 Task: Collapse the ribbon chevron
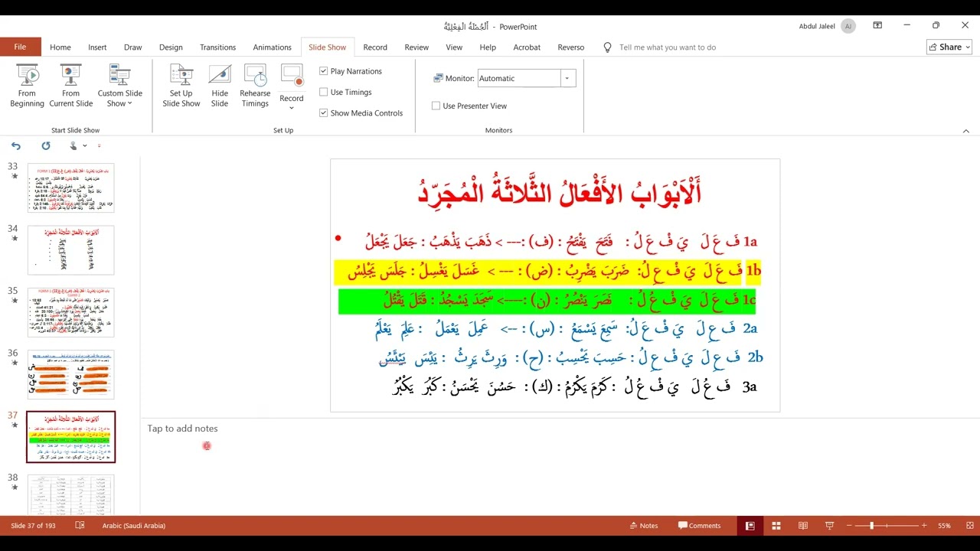(x=965, y=131)
